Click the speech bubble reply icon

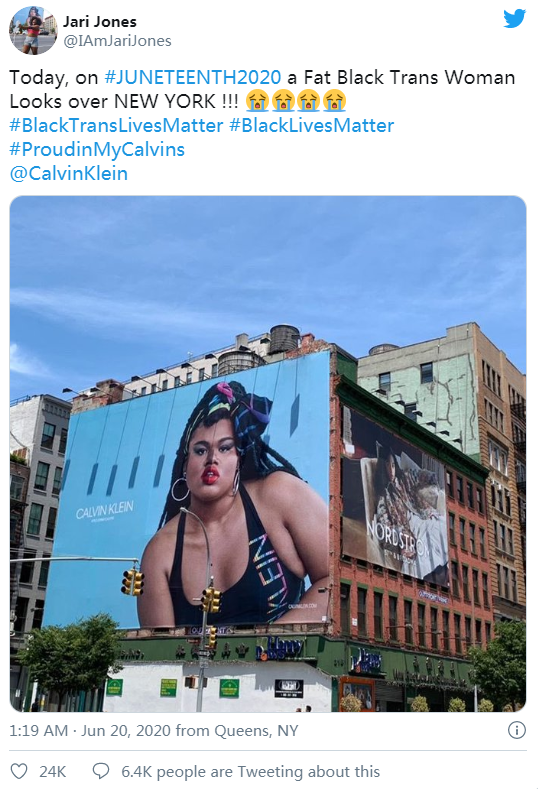[101, 771]
